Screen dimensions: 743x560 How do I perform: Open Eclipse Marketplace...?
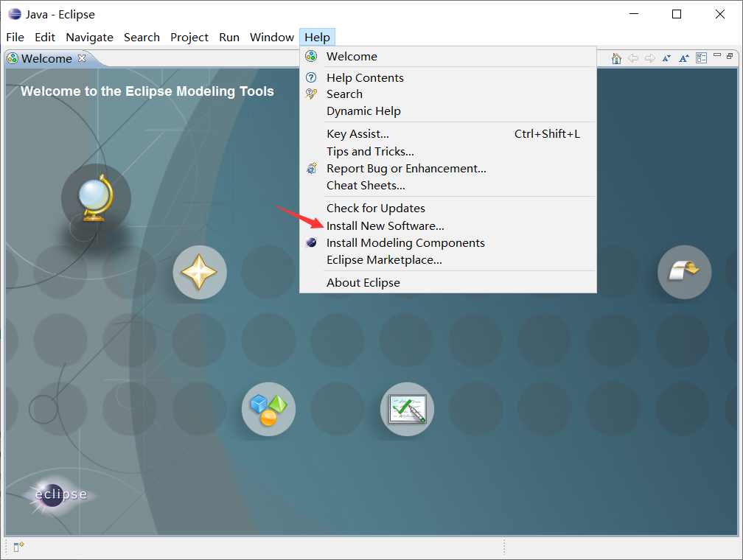pyautogui.click(x=448, y=260)
